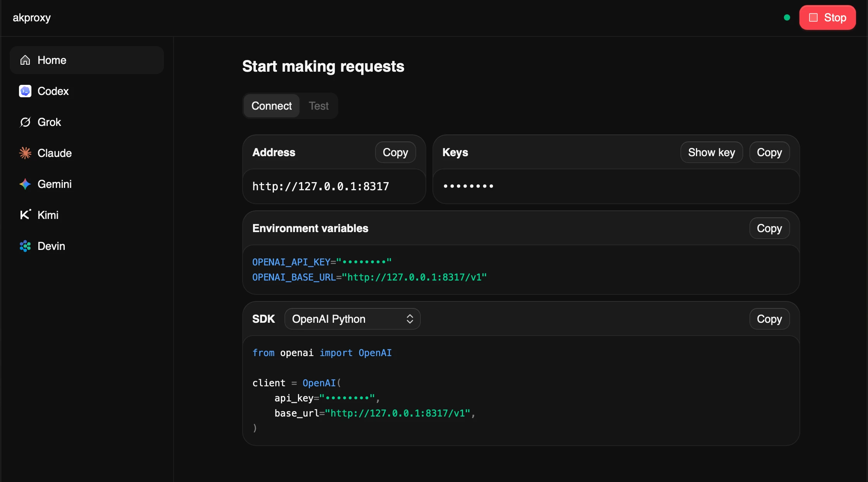Select the Claude starburst icon
Viewport: 868px width, 482px height.
click(25, 153)
